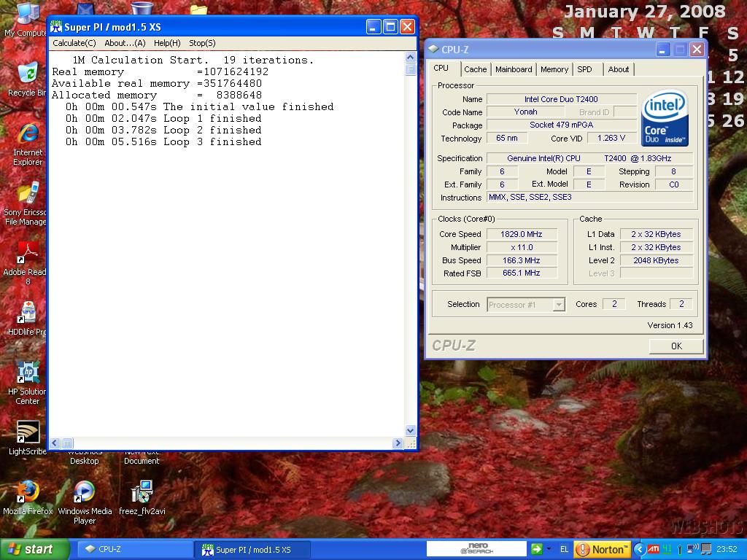This screenshot has height=560, width=747.
Task: Expand hidden tray icons with chevron
Action: tap(639, 549)
